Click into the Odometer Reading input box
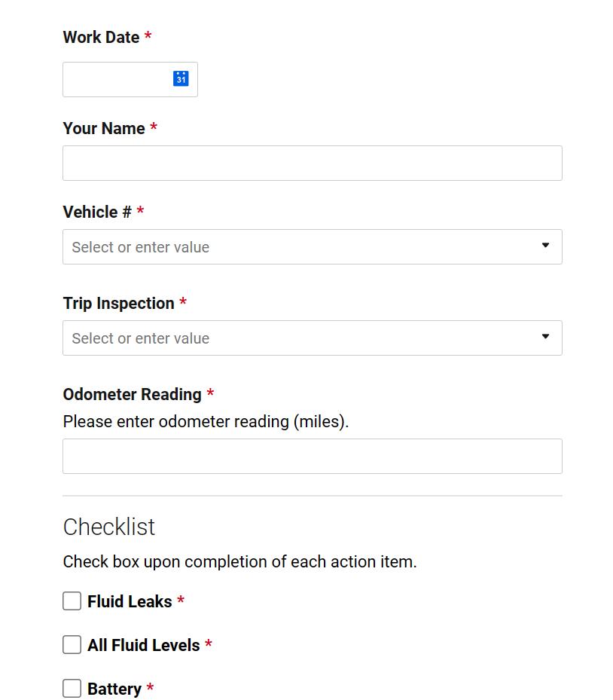The height and width of the screenshot is (700, 613). pyautogui.click(x=313, y=457)
